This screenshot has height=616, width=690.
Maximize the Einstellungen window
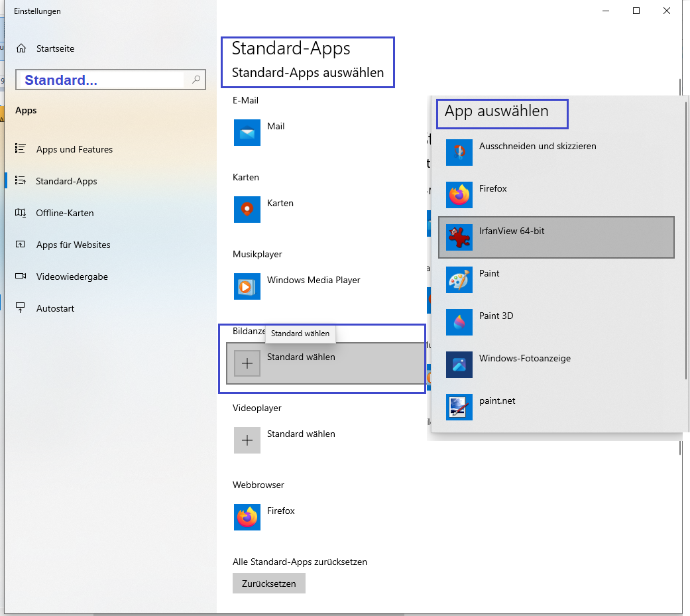pyautogui.click(x=636, y=11)
